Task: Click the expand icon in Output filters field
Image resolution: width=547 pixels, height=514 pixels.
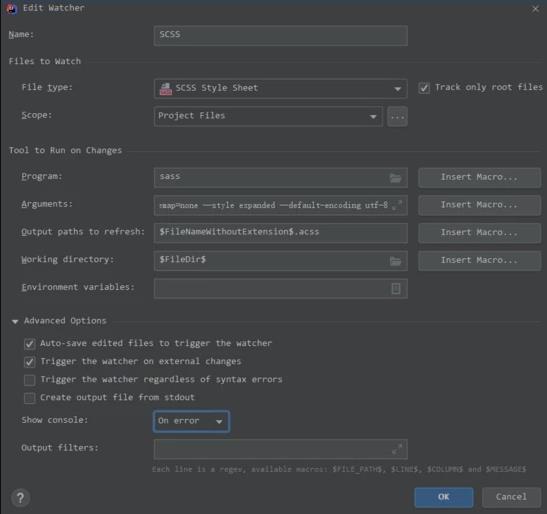Action: point(397,449)
